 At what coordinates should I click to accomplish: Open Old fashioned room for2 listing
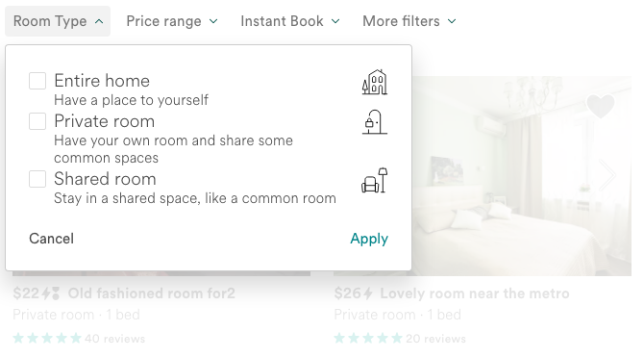pyautogui.click(x=152, y=293)
